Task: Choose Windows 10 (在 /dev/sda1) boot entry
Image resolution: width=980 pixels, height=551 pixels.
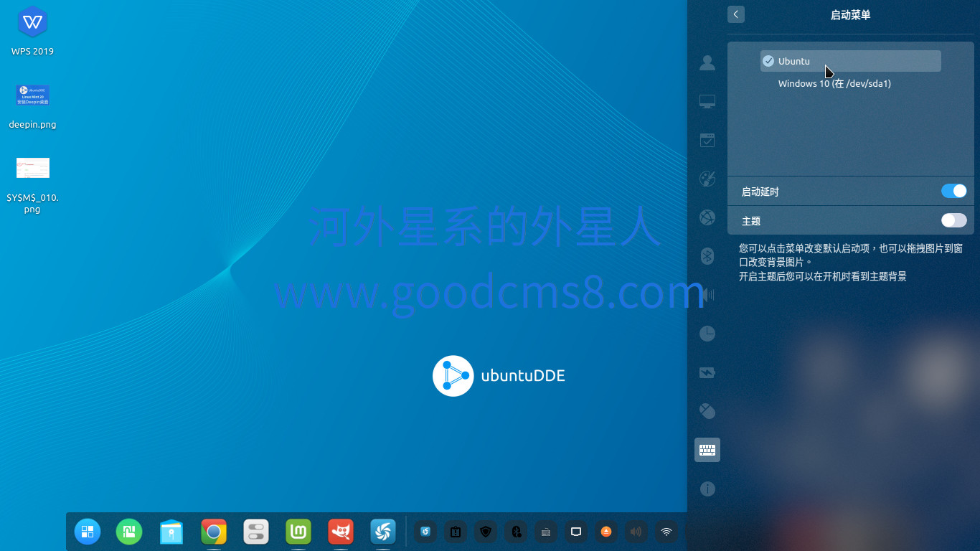Action: click(x=834, y=83)
